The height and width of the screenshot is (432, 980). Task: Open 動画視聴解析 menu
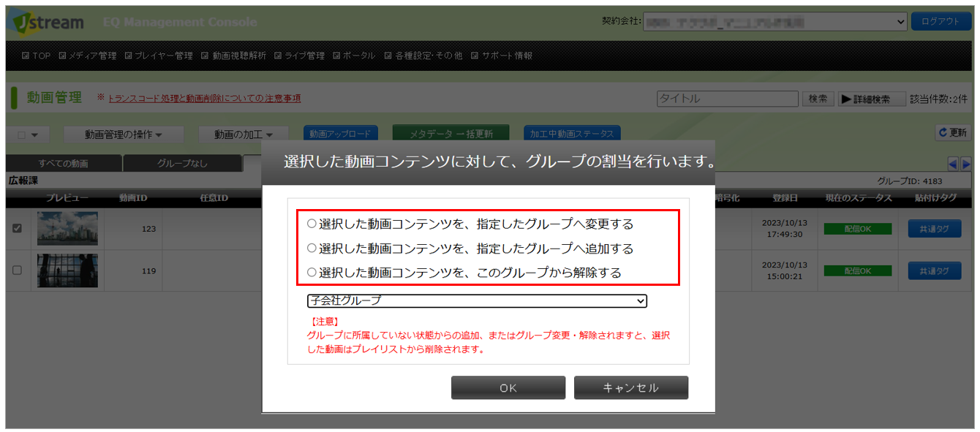pos(234,56)
